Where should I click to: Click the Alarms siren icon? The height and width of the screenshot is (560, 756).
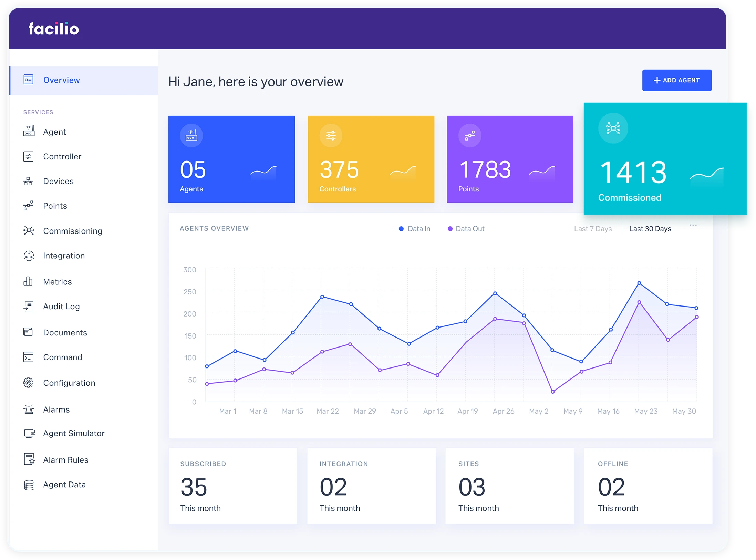pos(29,409)
